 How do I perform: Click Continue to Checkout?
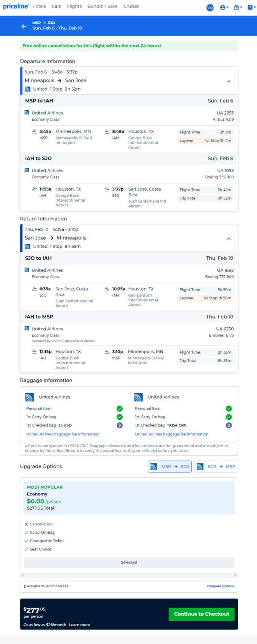[201, 614]
